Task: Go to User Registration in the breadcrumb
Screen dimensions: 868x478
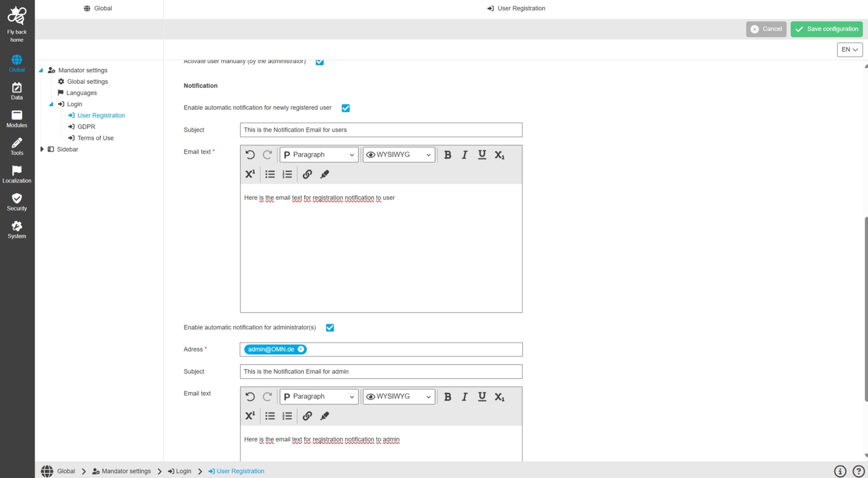Action: point(236,471)
